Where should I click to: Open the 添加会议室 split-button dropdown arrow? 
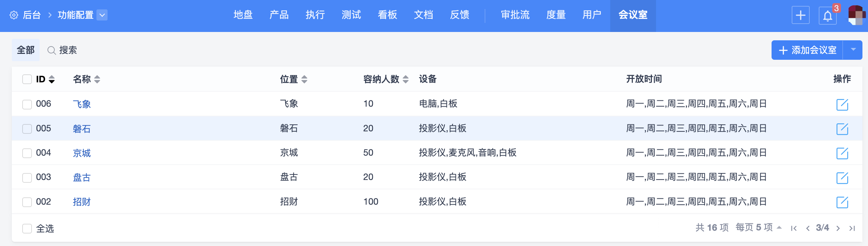(853, 50)
